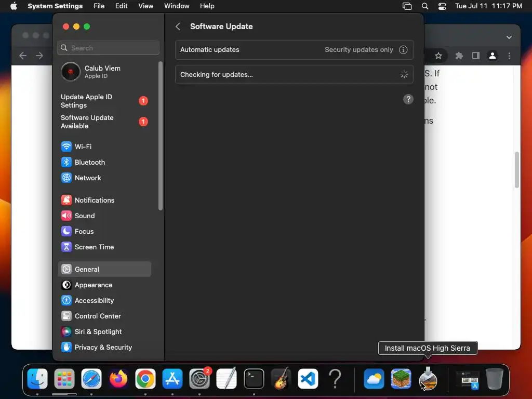
Task: Launch Safari from the Dock
Action: 91,379
